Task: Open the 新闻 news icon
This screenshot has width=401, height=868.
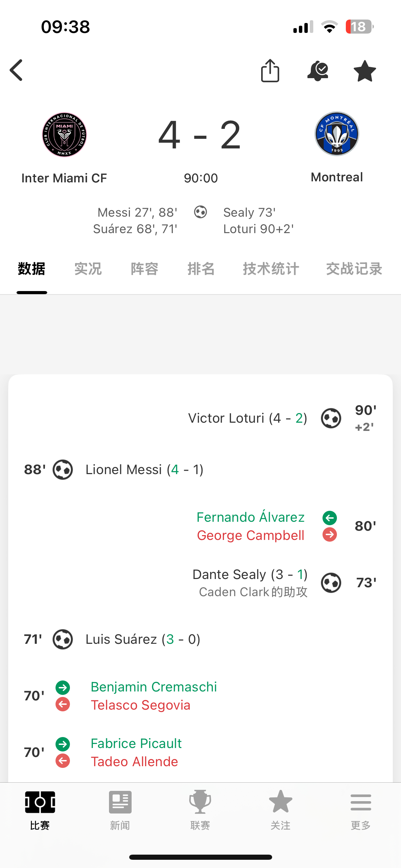Action: (120, 802)
